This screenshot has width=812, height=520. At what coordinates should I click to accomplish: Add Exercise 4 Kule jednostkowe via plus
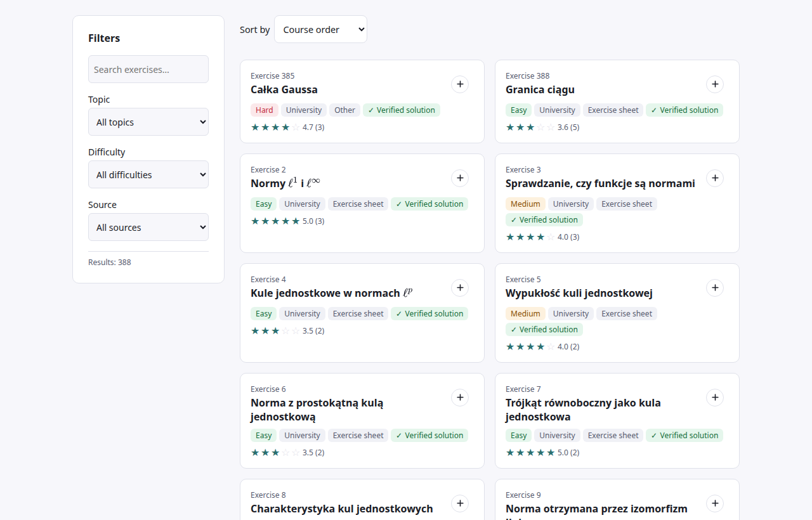coord(460,288)
